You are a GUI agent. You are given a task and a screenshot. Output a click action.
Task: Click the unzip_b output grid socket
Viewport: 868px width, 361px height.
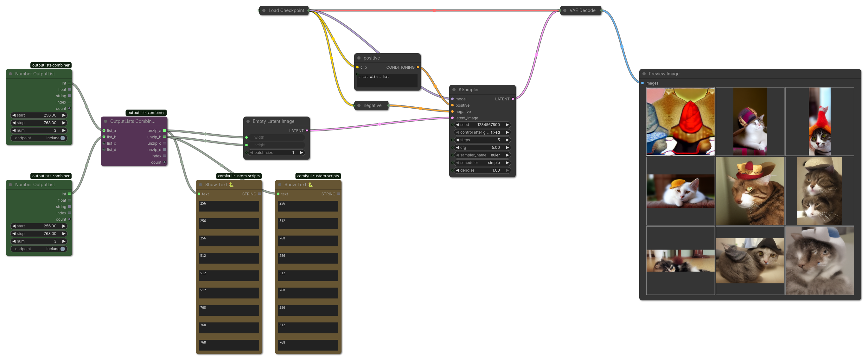click(x=164, y=137)
